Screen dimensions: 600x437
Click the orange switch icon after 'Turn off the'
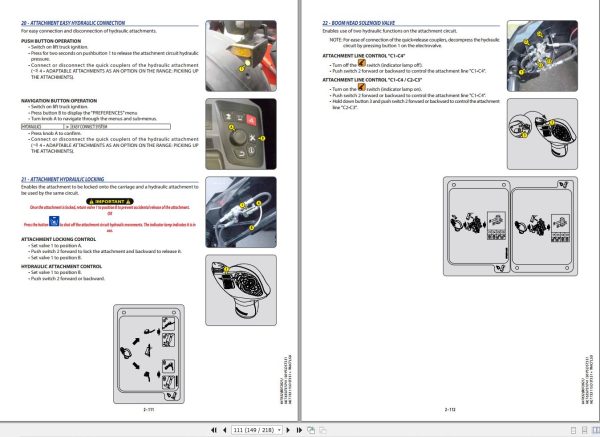coord(362,63)
